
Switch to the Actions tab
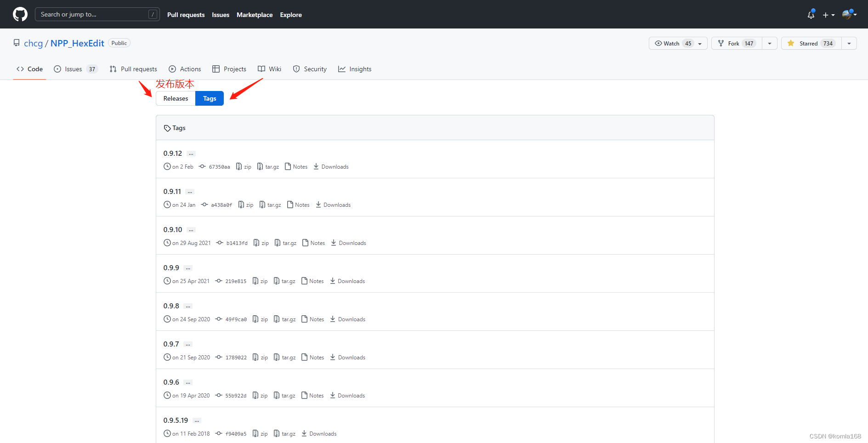[185, 69]
